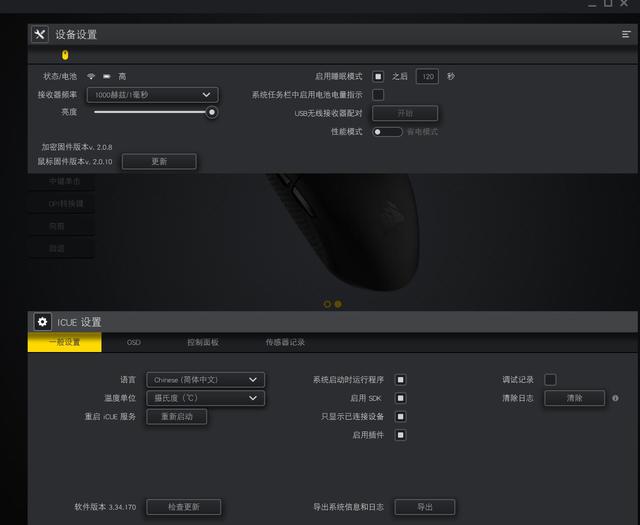Toggle 启用睡眠模式 checkbox

pos(378,76)
